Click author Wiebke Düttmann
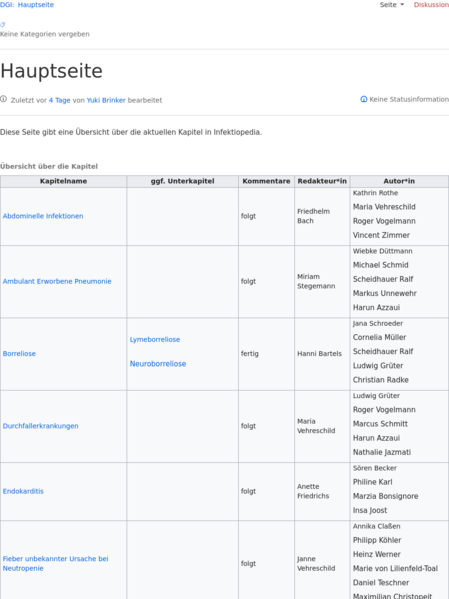449x599 pixels. pyautogui.click(x=383, y=251)
